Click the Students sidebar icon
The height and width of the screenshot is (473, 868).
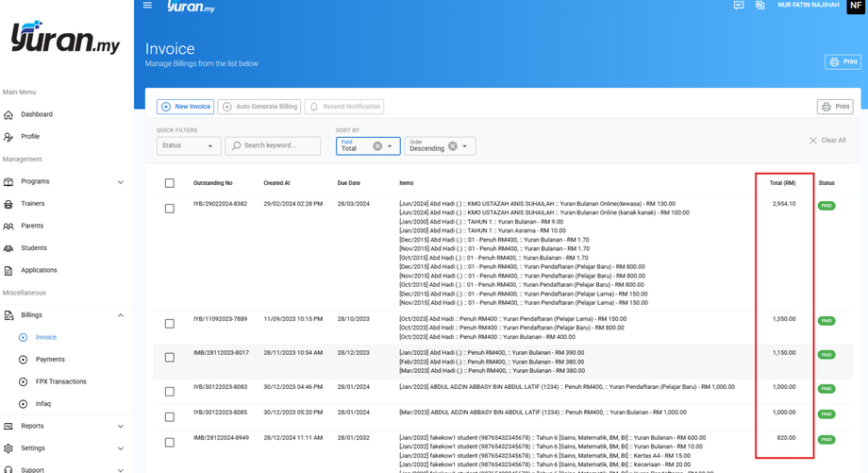(9, 248)
